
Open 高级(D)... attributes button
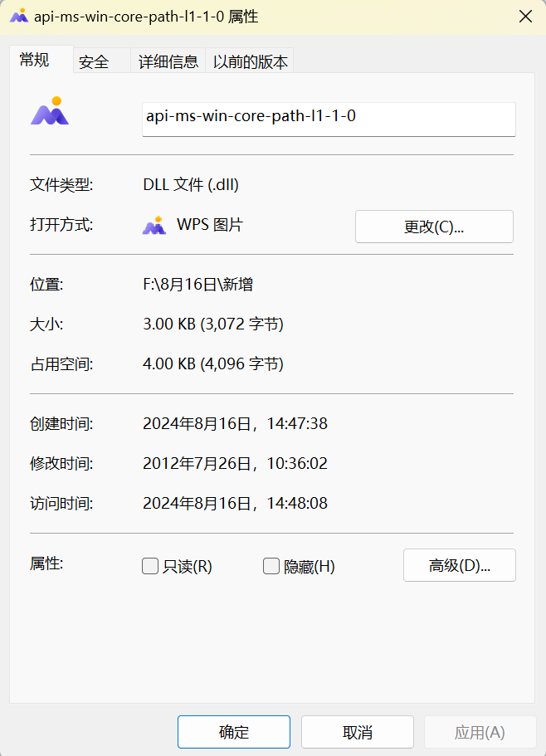point(459,565)
